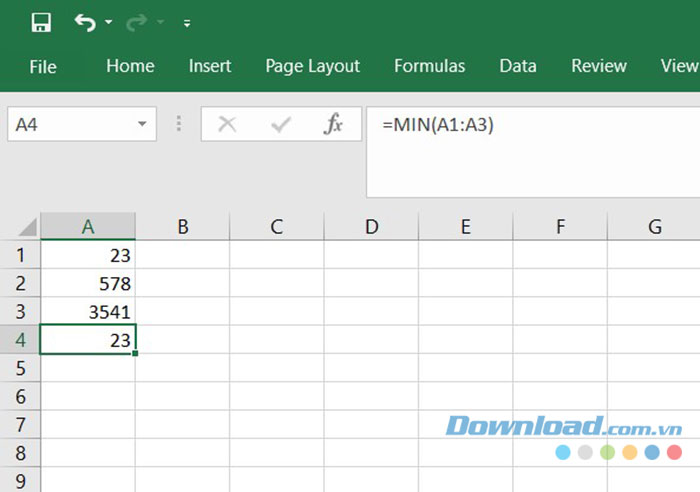Click the Enter checkmark in formula bar

pyautogui.click(x=281, y=124)
